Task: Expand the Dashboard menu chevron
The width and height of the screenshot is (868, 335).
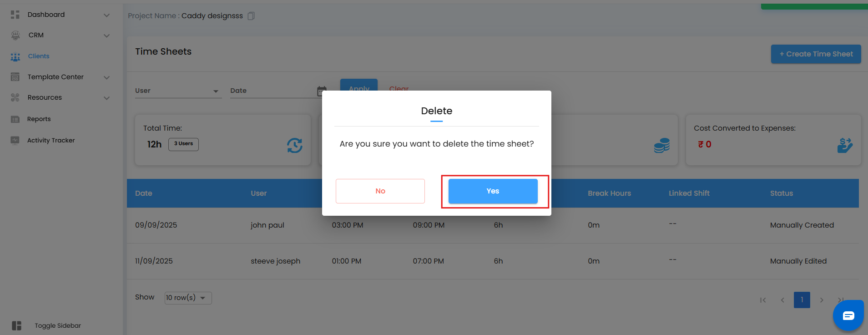Action: tap(106, 15)
